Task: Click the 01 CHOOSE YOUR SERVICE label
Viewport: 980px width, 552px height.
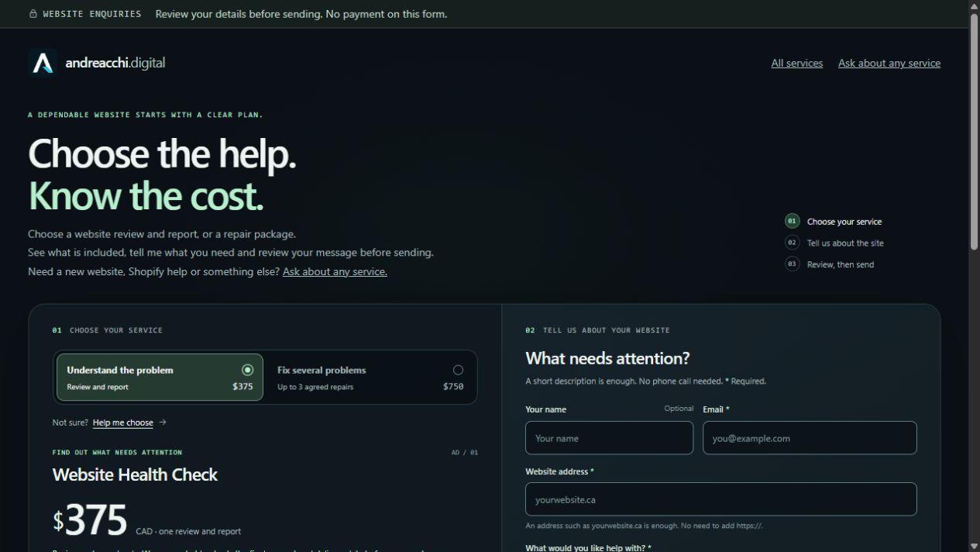Action: point(108,330)
